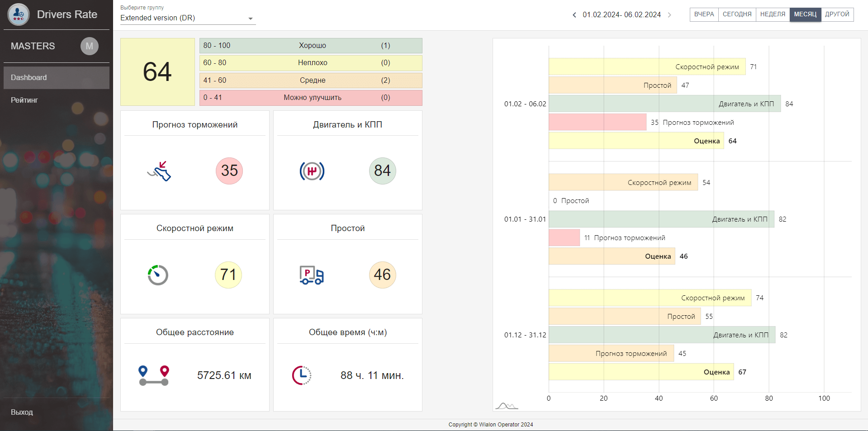
Task: Select the ДРУГОЙ custom period
Action: [837, 14]
